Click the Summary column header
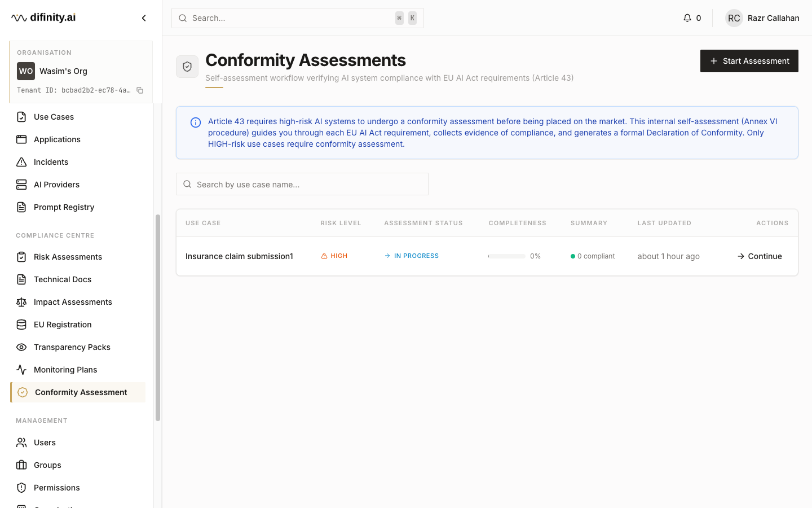Screen dimensions: 812x508 (589, 223)
